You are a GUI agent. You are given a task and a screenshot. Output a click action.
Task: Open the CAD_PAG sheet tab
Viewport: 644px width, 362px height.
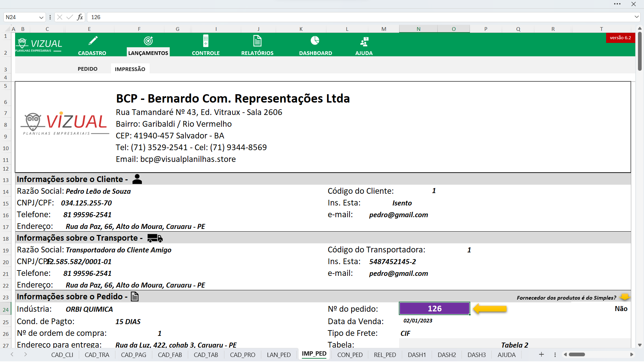point(133,355)
